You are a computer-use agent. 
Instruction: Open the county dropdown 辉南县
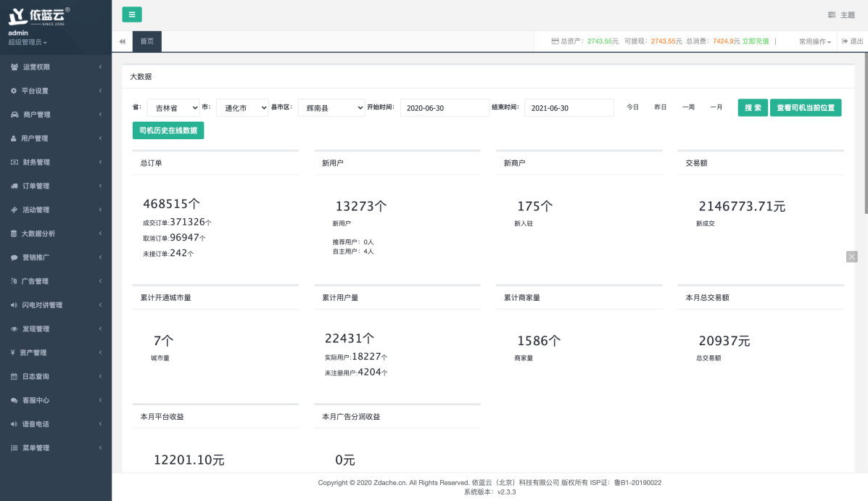(x=331, y=108)
